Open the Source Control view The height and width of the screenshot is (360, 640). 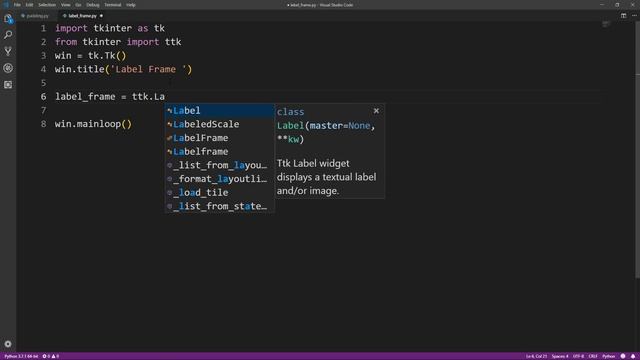(x=8, y=51)
